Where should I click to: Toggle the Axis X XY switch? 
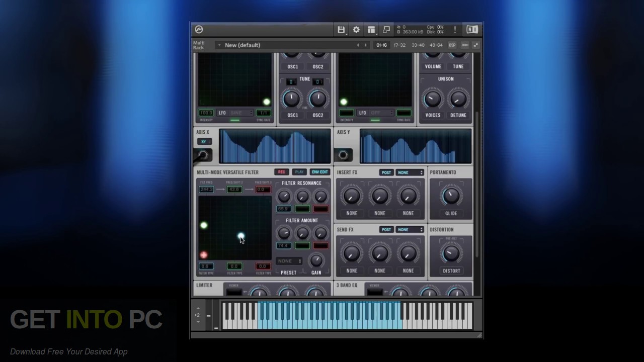click(x=204, y=142)
